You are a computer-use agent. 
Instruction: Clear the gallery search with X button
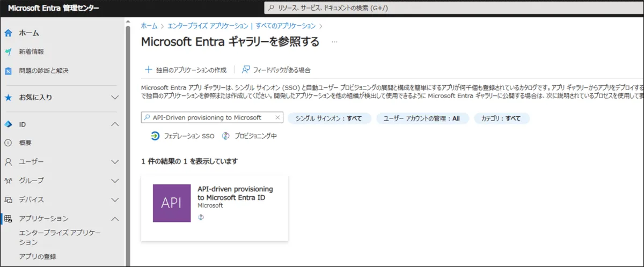click(277, 118)
